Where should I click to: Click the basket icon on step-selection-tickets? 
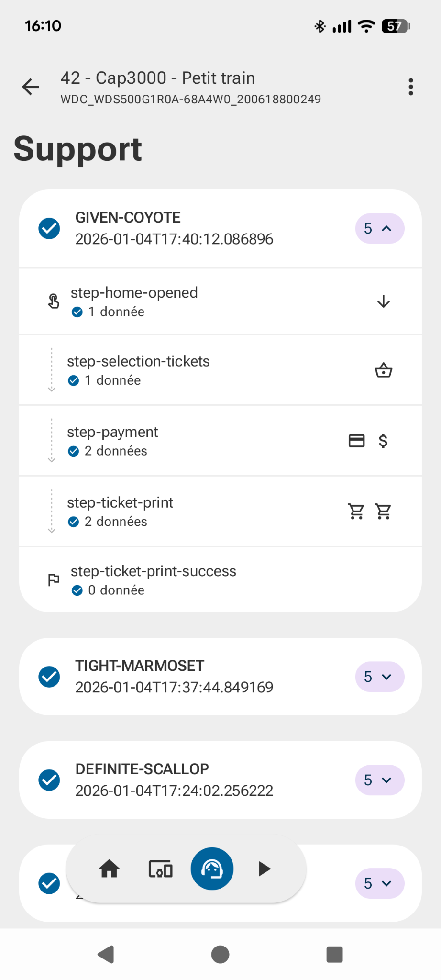(383, 370)
